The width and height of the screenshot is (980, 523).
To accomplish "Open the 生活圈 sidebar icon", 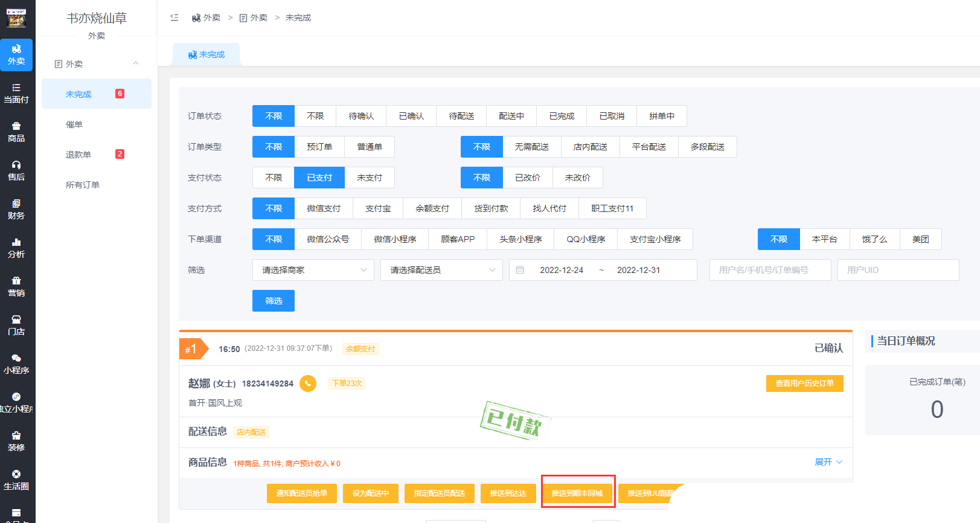I will point(16,480).
